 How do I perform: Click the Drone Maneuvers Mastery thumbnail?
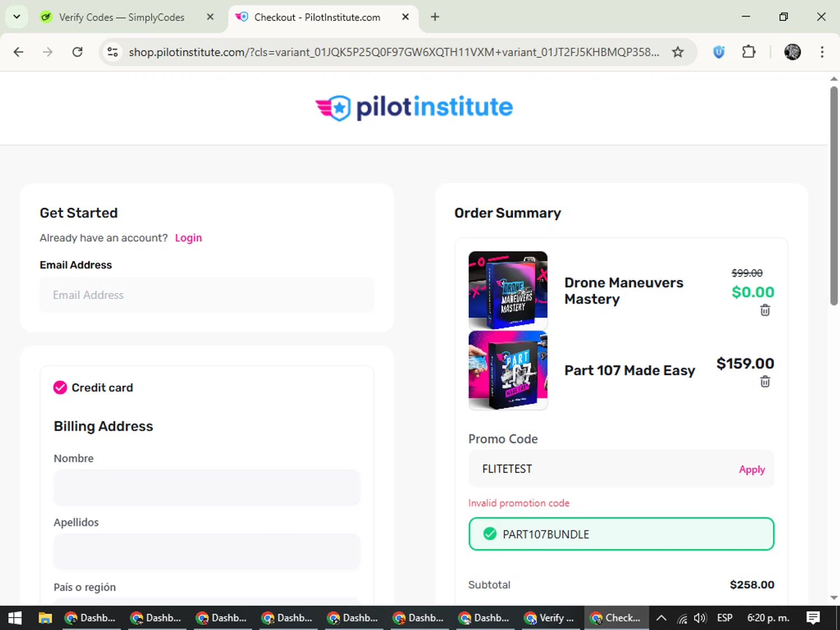(x=508, y=290)
